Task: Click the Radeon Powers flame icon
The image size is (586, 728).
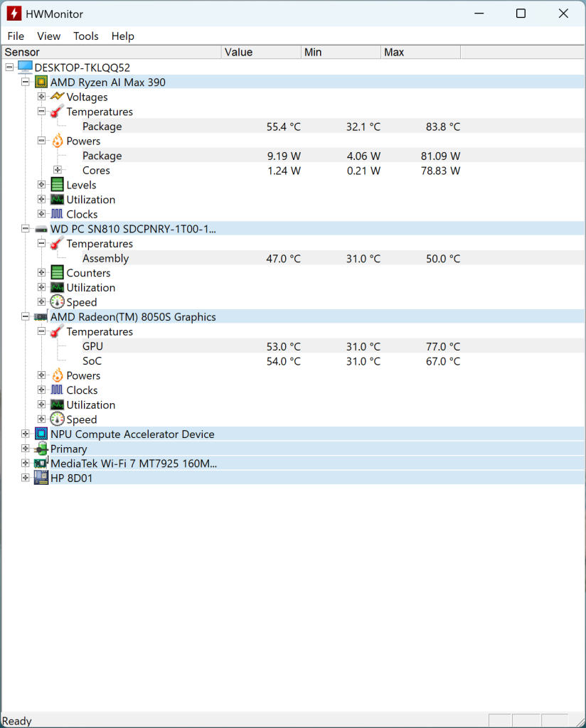Action: click(x=57, y=375)
